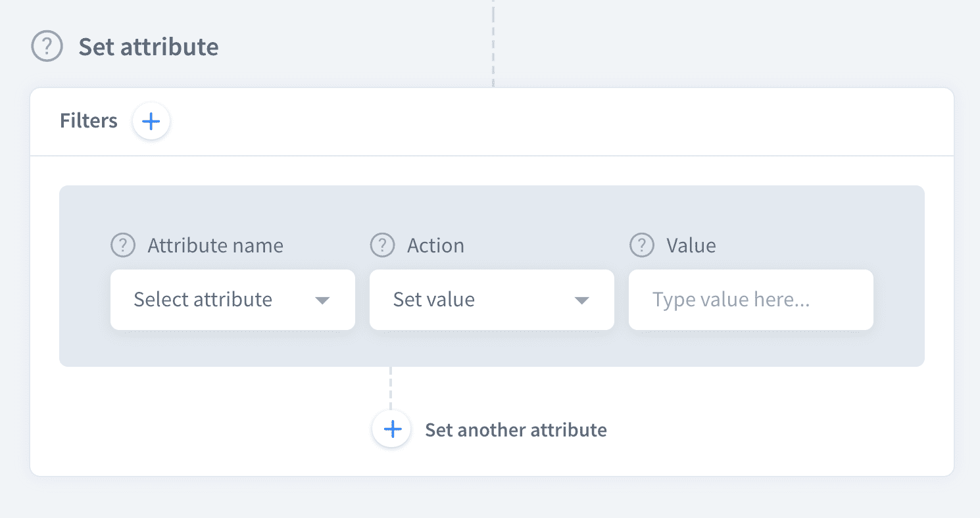Open the Attribute name help tooltip icon
The height and width of the screenshot is (518, 980).
pyautogui.click(x=122, y=246)
